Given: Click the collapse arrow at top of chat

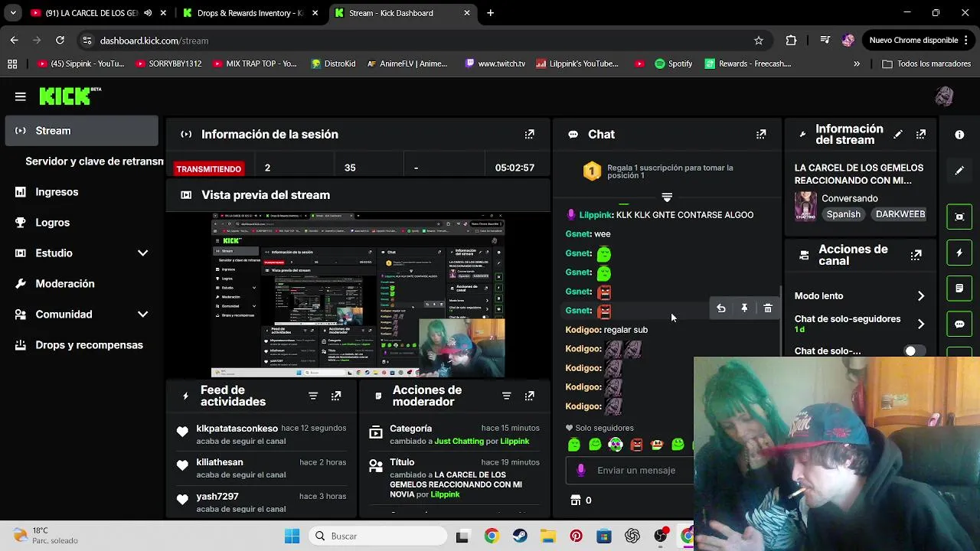Looking at the screenshot, I should (x=667, y=197).
